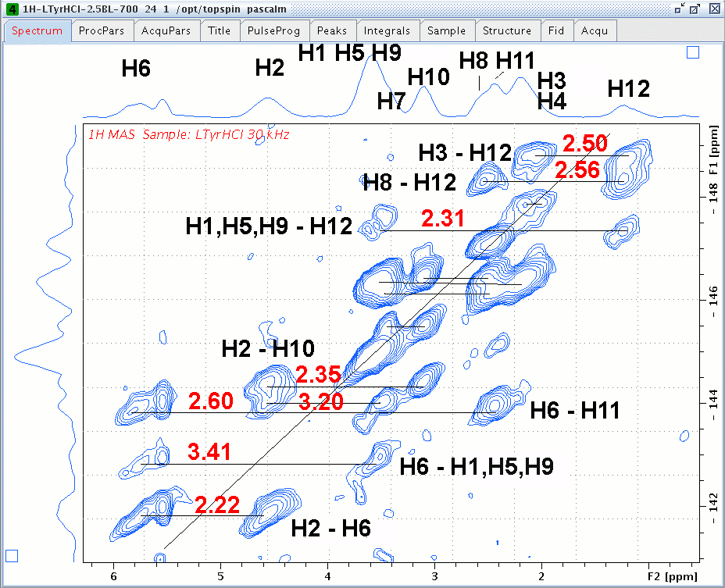Image resolution: width=725 pixels, height=588 pixels.
Task: Select the Peaks tab
Action: tap(332, 31)
